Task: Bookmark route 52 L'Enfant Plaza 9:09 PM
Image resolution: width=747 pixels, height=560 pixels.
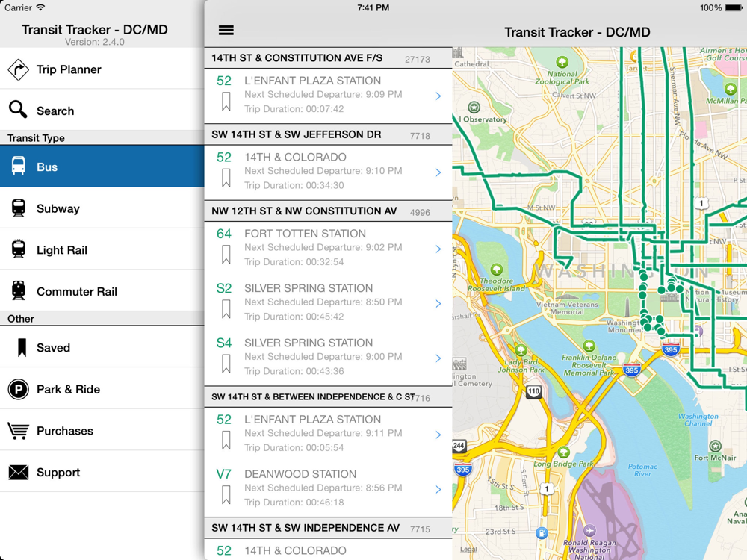Action: pos(226,102)
